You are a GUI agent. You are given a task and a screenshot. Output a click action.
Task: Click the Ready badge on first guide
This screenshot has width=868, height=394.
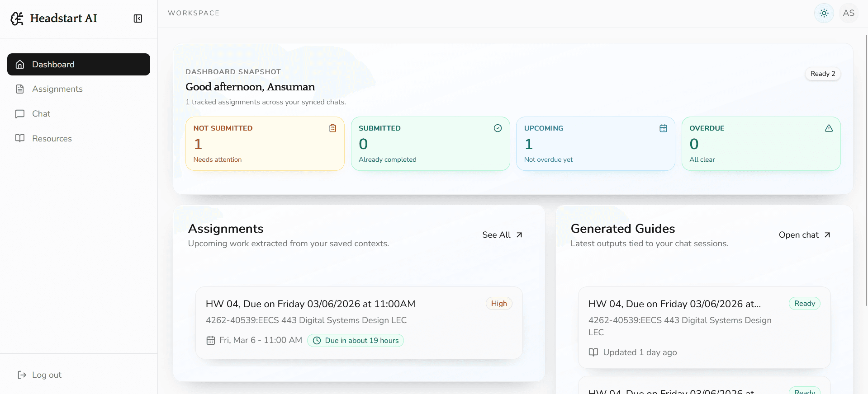(805, 304)
